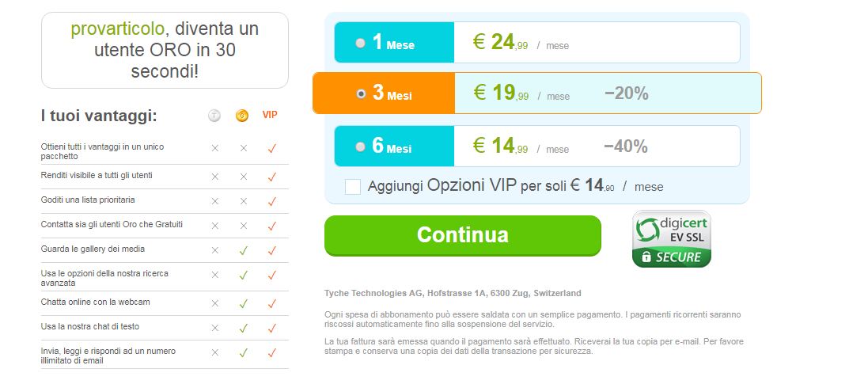The height and width of the screenshot is (388, 868).
Task: Select the 1 Mese radio button
Action: click(361, 43)
